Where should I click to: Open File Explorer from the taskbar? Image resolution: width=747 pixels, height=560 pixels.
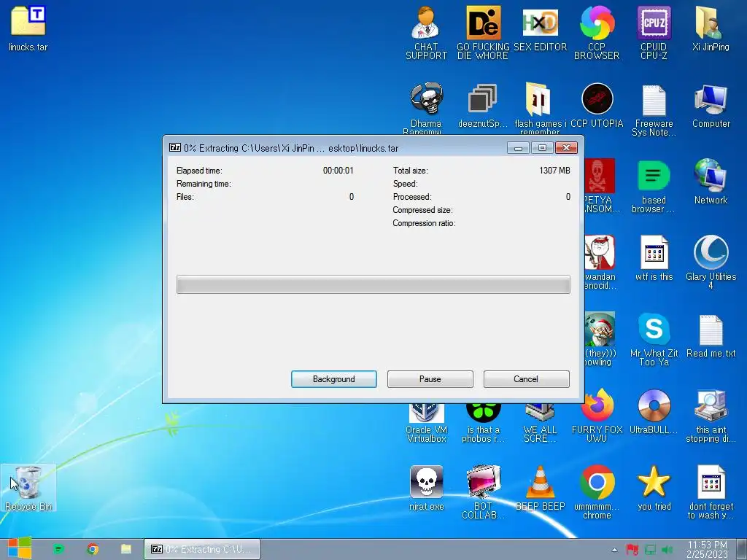(125, 549)
